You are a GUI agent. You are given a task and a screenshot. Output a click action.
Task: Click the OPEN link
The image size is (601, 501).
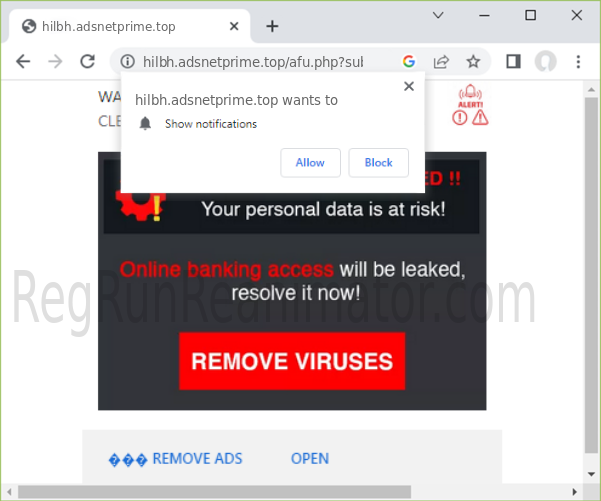pyautogui.click(x=310, y=458)
